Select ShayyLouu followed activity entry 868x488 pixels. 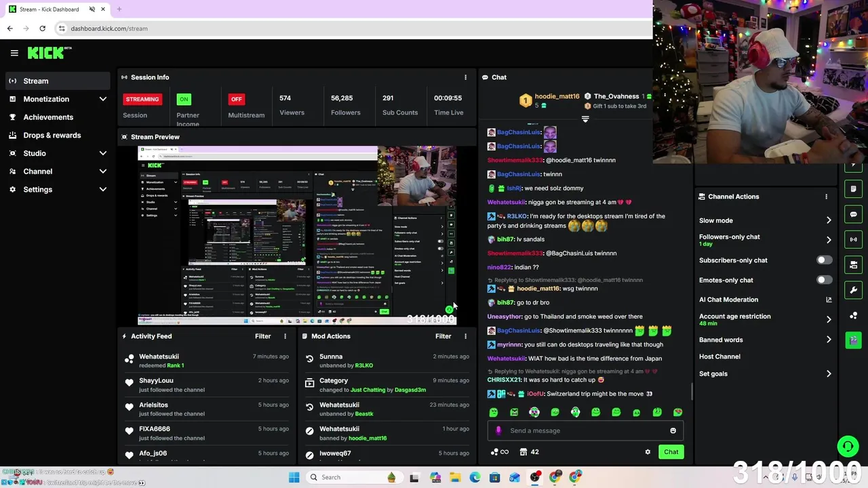207,385
